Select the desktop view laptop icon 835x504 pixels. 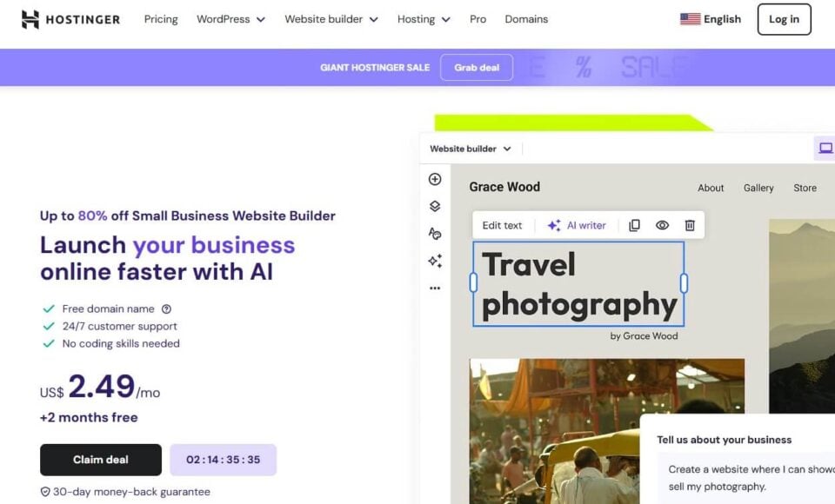tap(825, 148)
